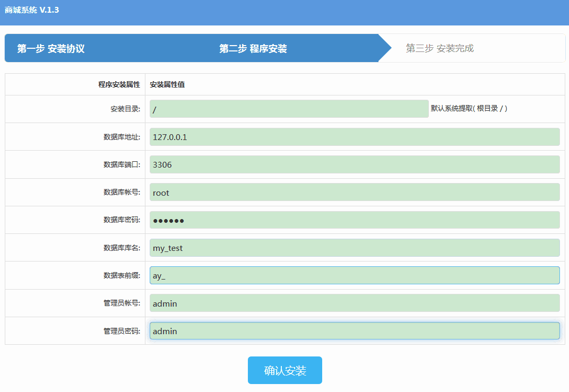Click the 安装目录 row label text

tap(125, 109)
